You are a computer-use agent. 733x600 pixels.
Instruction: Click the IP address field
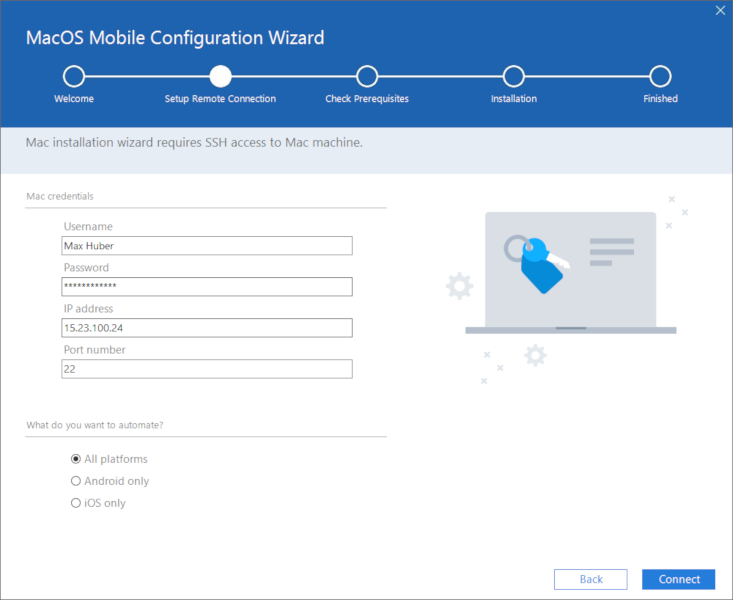point(207,328)
